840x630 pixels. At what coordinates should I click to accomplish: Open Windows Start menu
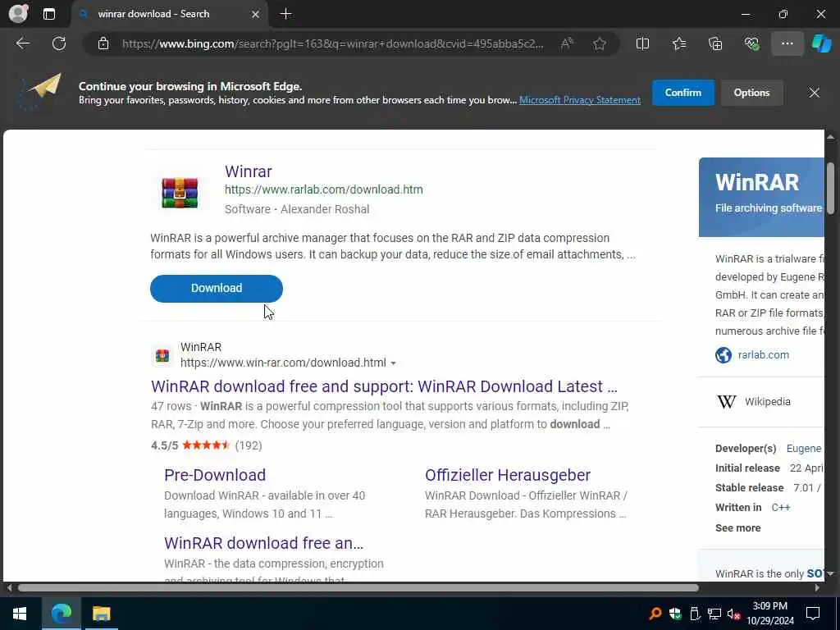[20, 614]
